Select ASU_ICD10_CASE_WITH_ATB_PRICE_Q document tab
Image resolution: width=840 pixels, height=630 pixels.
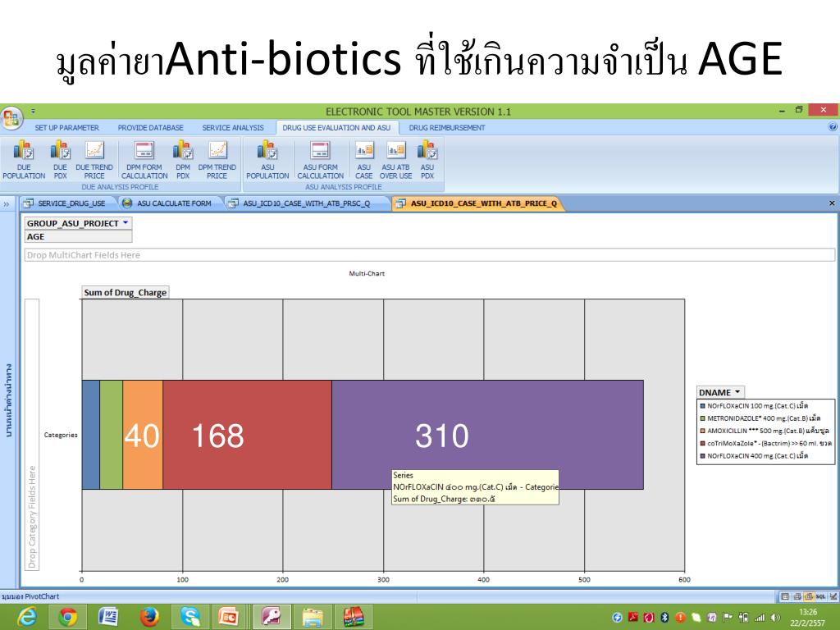click(x=478, y=203)
